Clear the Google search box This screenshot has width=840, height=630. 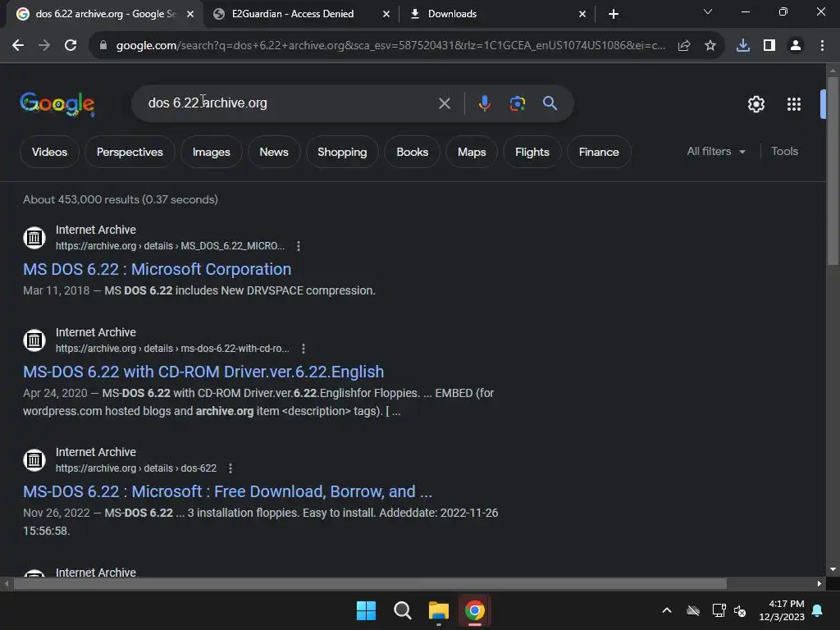coord(444,103)
